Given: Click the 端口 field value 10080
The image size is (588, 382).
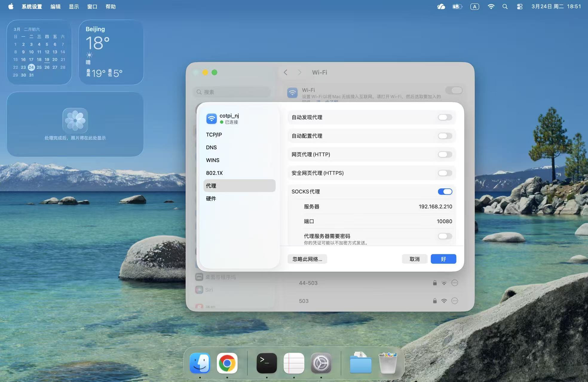Looking at the screenshot, I should 444,221.
